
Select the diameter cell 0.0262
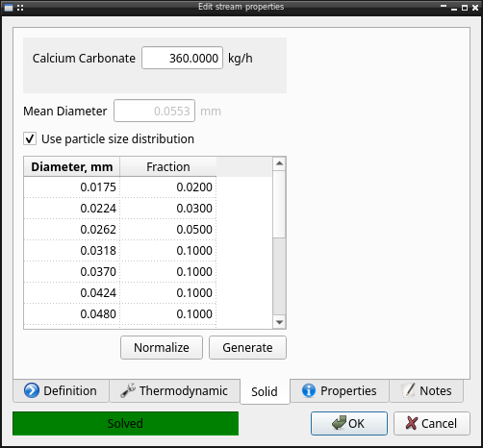point(72,230)
